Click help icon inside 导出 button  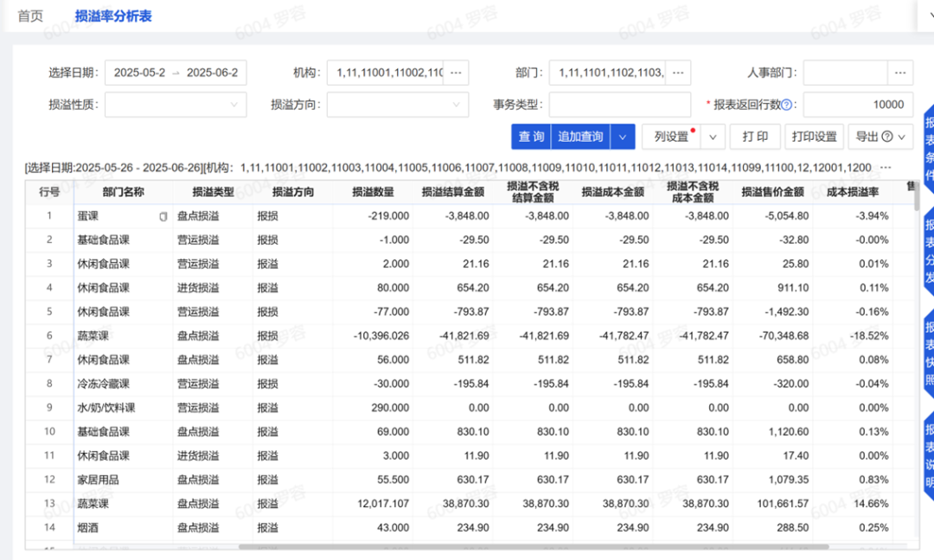pos(887,137)
